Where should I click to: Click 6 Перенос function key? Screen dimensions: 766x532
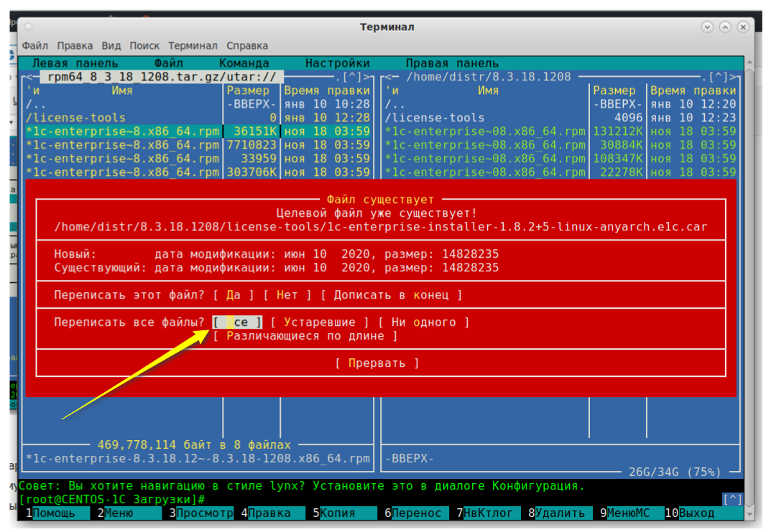click(416, 513)
